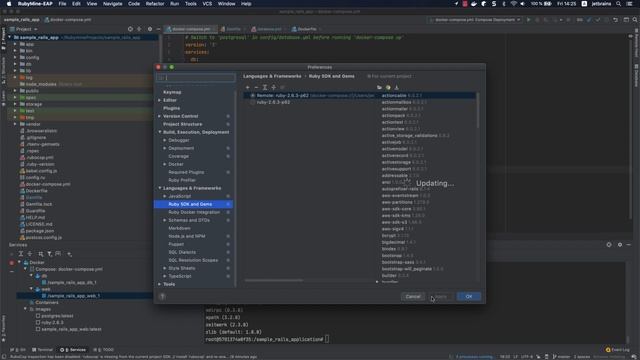Switch to Dockerfile editor tab
This screenshot has width=640, height=360.
306,29
